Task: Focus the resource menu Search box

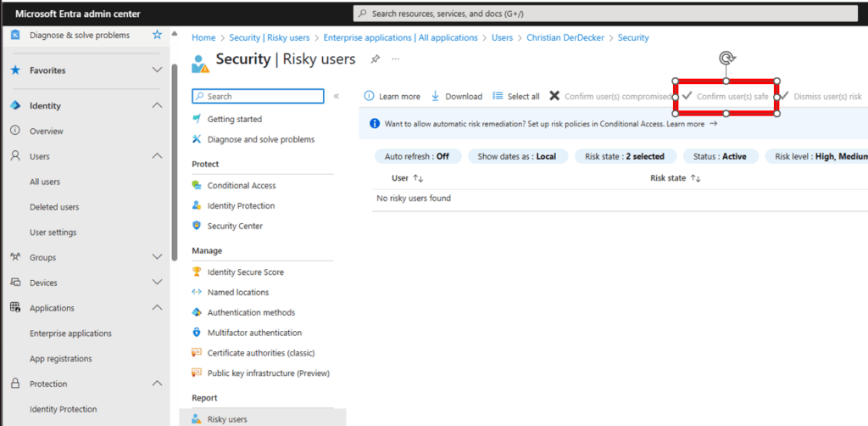Action: [x=258, y=97]
